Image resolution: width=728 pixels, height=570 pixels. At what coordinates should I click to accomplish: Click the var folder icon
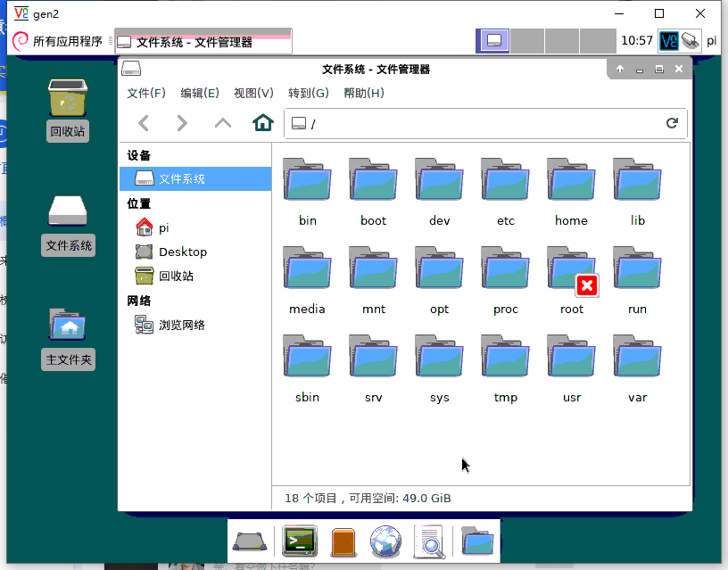tap(637, 356)
